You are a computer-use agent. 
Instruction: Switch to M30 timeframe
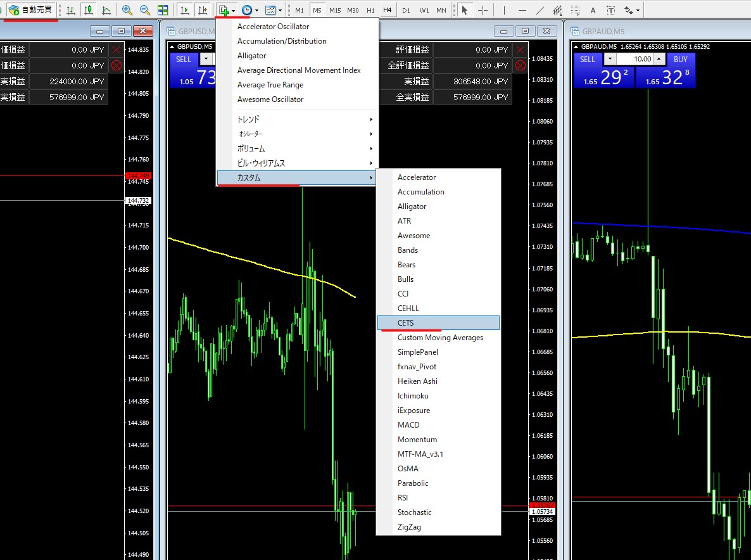point(353,10)
